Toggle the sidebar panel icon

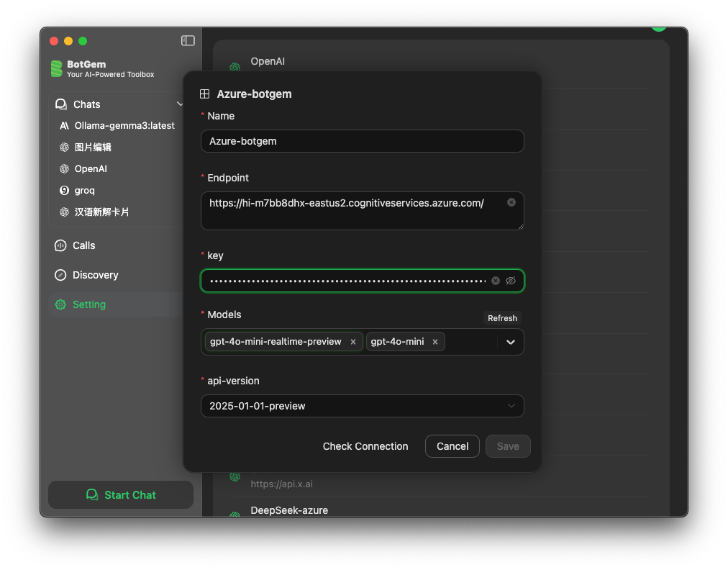(188, 41)
